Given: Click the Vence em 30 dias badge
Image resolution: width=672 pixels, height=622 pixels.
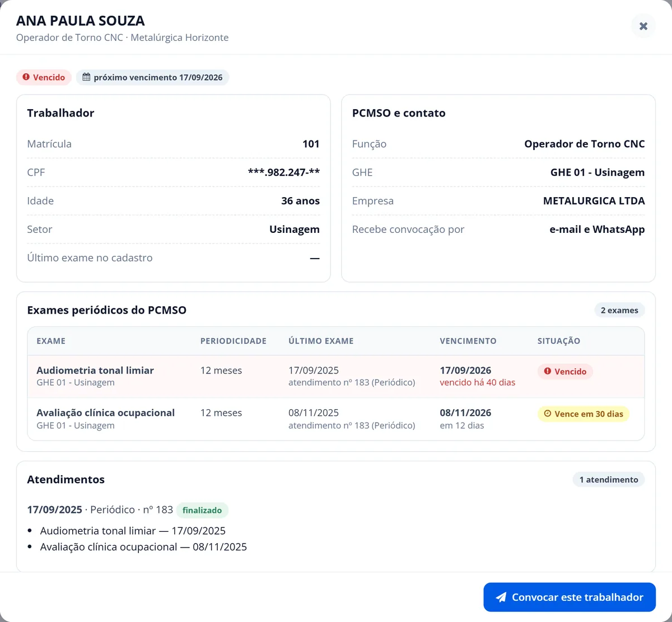Looking at the screenshot, I should click(x=583, y=414).
